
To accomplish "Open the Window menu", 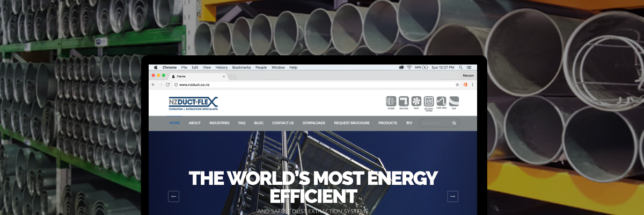I will pyautogui.click(x=278, y=67).
